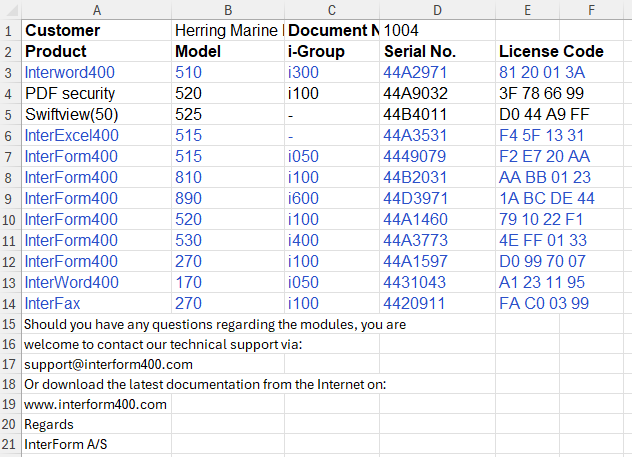This screenshot has width=632, height=457.
Task: Click the 1004 document number cell
Action: (x=437, y=30)
